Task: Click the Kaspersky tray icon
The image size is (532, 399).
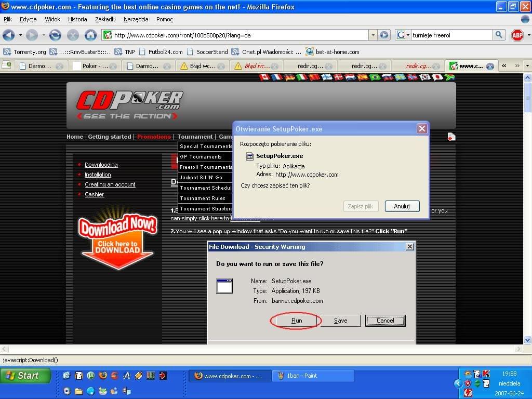Action: (x=486, y=374)
